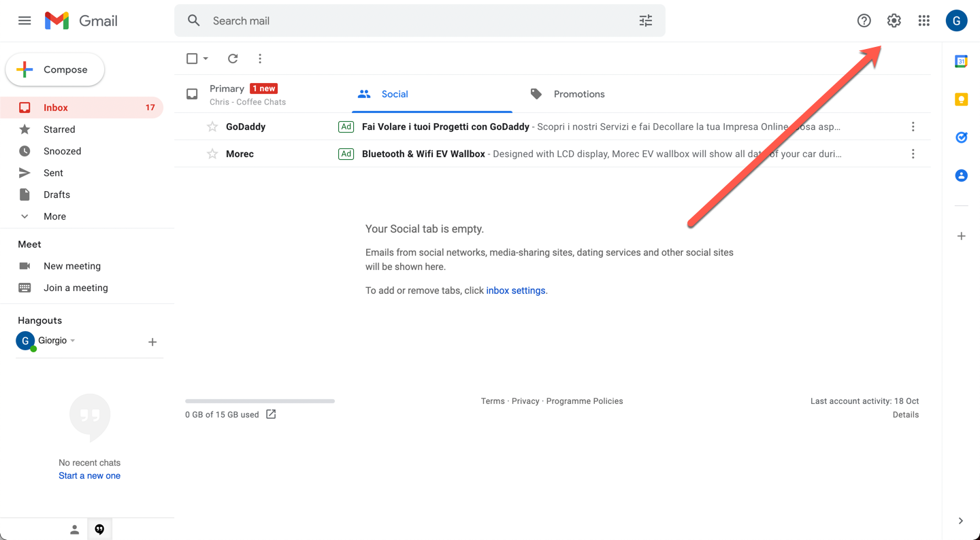980x540 pixels.
Task: Click the Compose button
Action: (x=55, y=69)
